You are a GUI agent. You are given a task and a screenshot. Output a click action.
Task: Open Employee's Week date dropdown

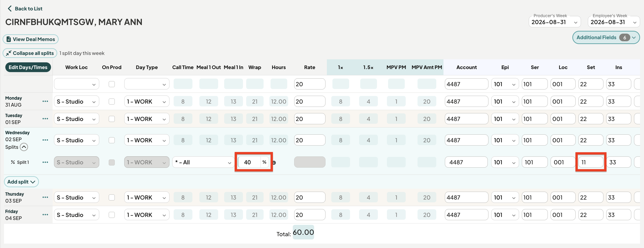(613, 22)
